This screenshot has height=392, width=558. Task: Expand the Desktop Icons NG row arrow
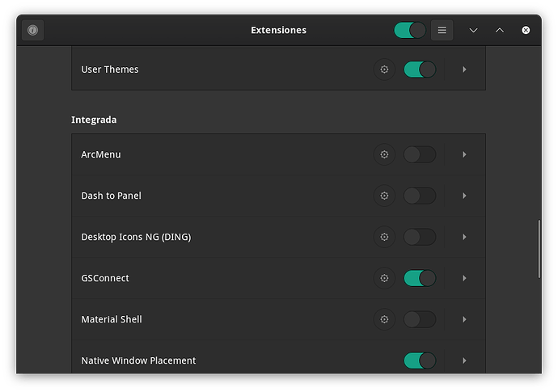(x=464, y=237)
